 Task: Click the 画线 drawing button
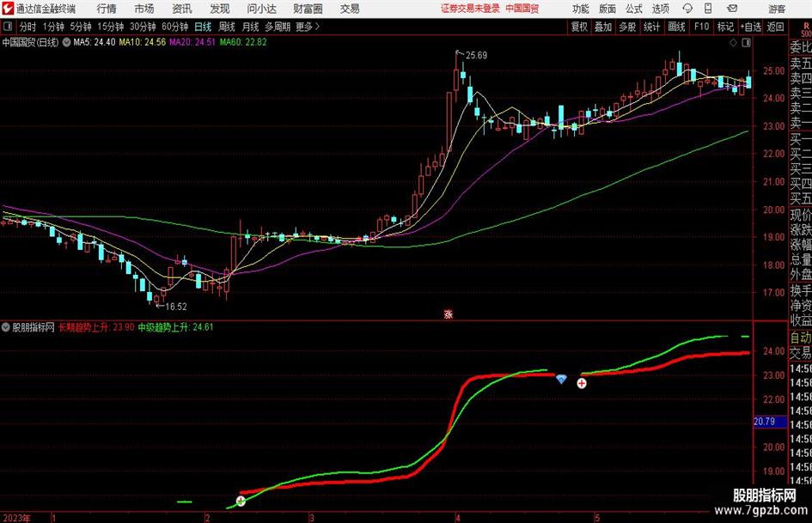[676, 27]
